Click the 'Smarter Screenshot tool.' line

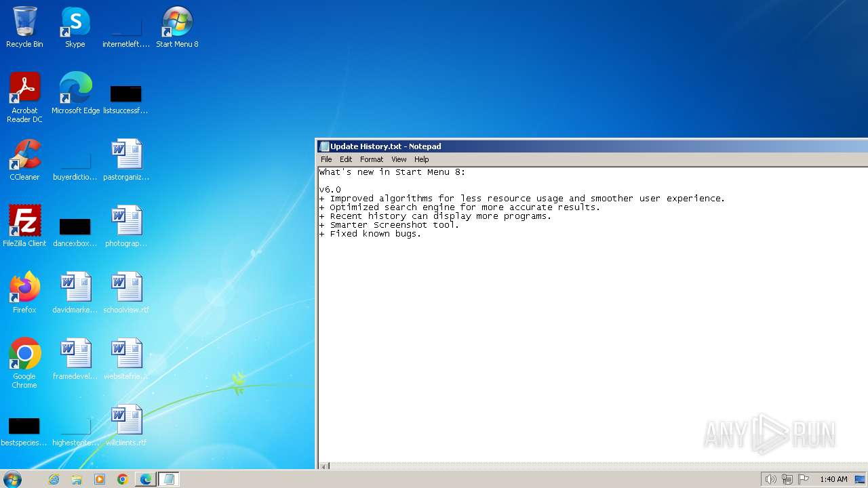coord(389,225)
